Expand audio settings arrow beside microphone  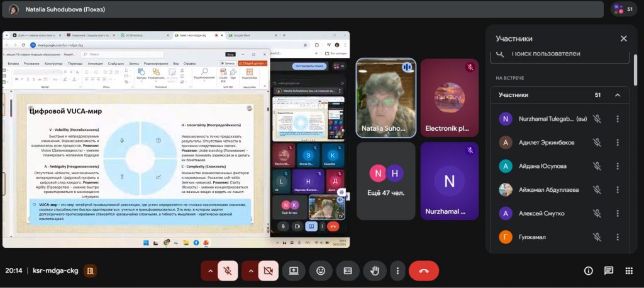(x=210, y=270)
